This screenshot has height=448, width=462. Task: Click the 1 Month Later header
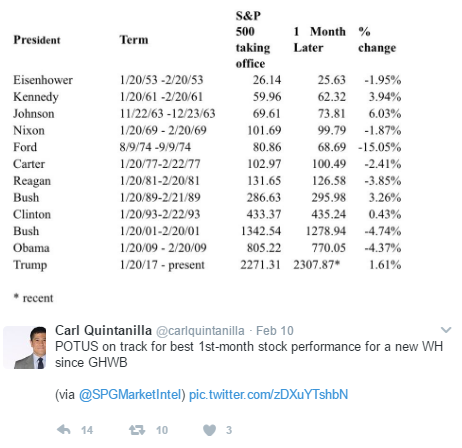[x=319, y=40]
